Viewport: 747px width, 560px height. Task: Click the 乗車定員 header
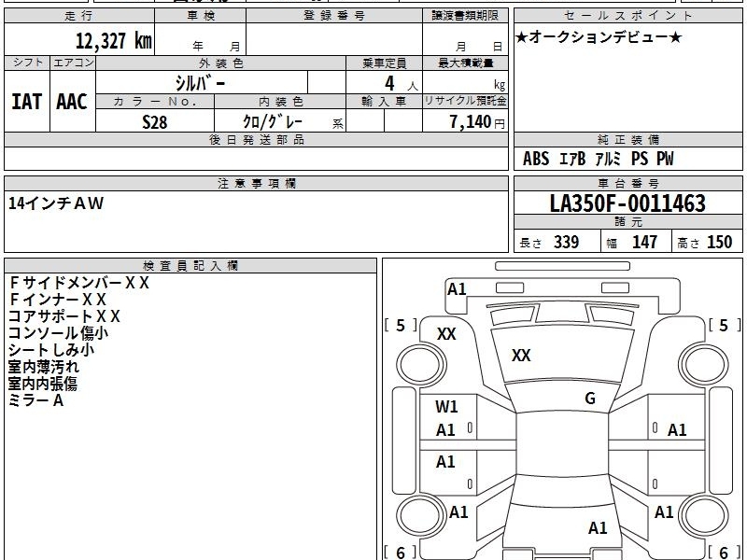[384, 63]
